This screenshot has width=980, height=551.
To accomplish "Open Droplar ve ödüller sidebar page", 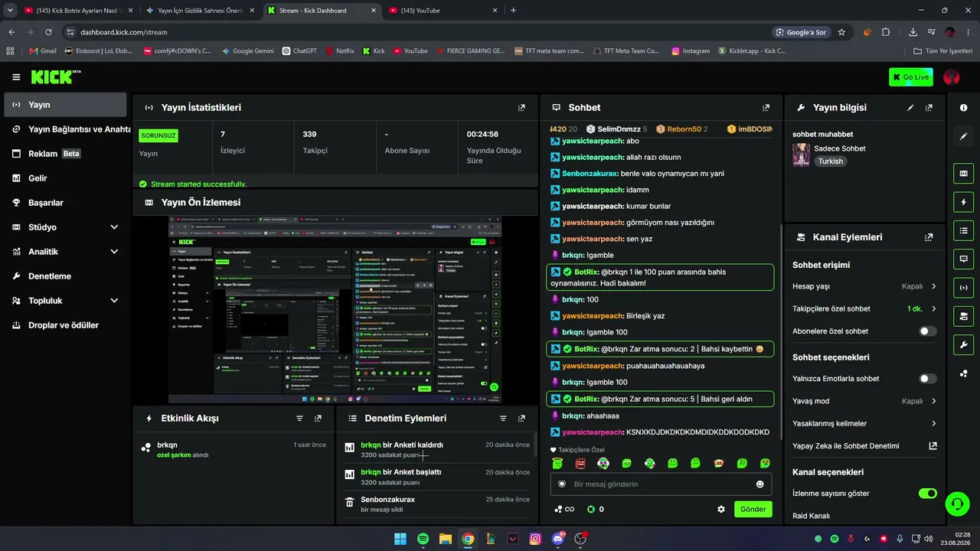I will pyautogui.click(x=65, y=325).
